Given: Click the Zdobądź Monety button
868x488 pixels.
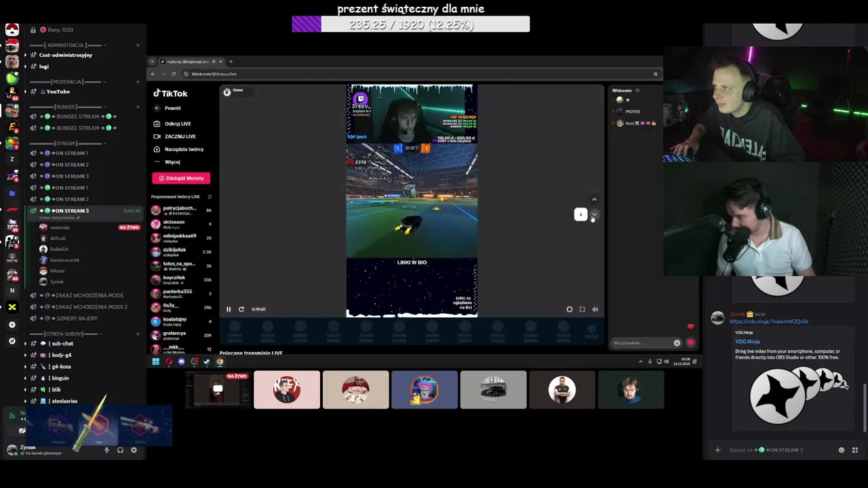Looking at the screenshot, I should [x=181, y=178].
